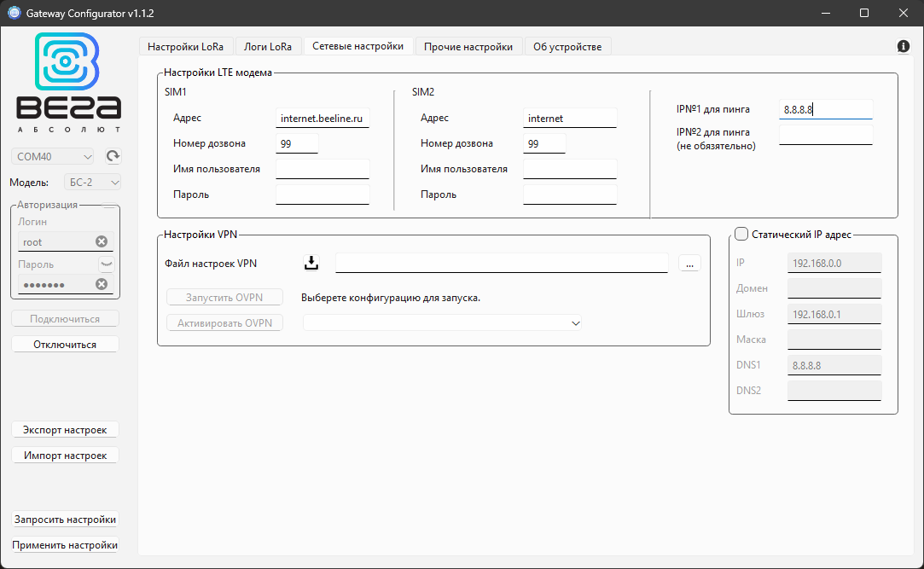
Task: Open the info panel via the i icon
Action: (x=903, y=46)
